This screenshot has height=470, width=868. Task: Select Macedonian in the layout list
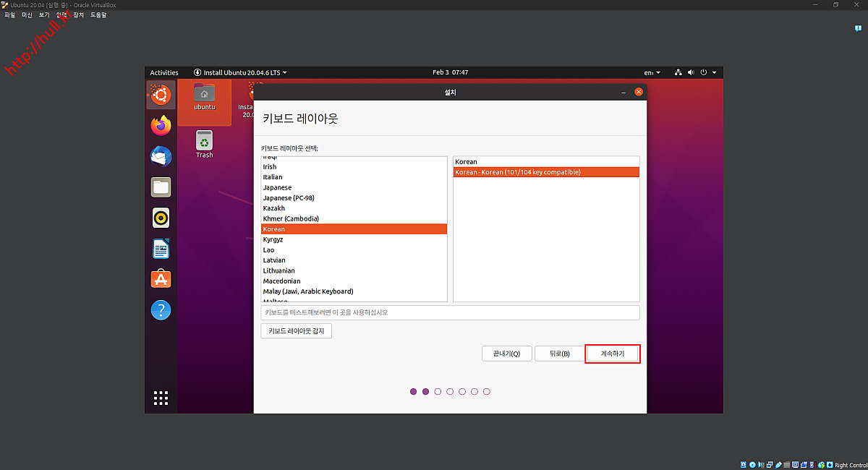(354, 281)
